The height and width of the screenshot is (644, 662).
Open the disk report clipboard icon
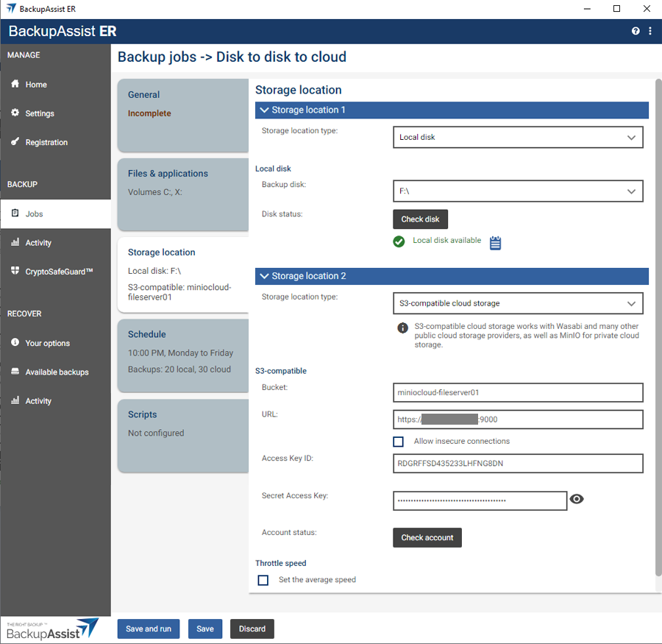(495, 243)
